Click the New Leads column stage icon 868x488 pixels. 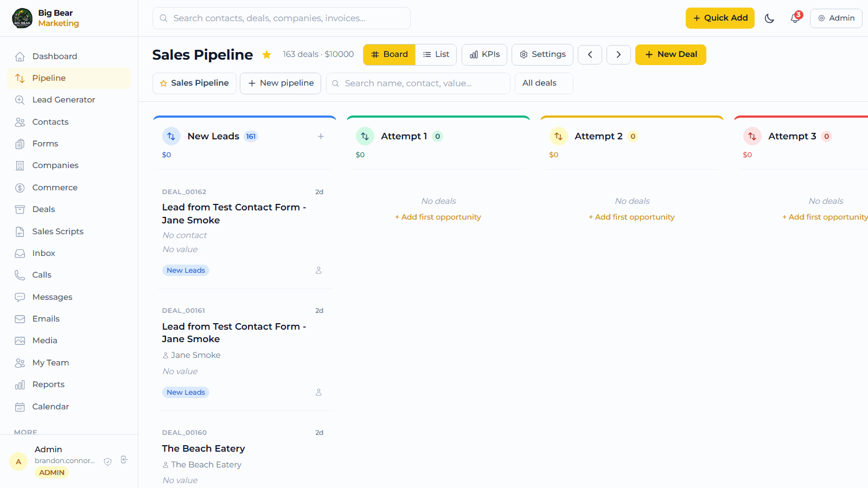tap(171, 136)
